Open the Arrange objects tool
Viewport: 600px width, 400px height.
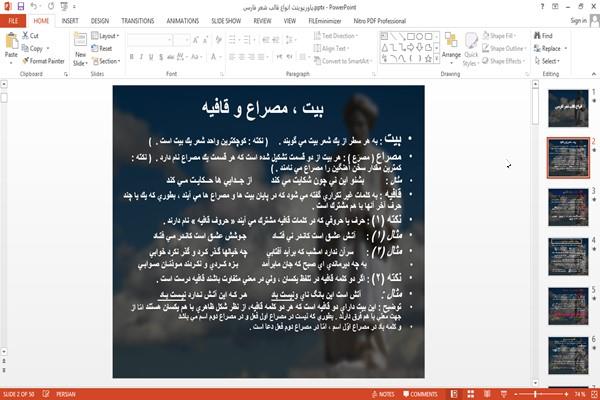coord(451,48)
